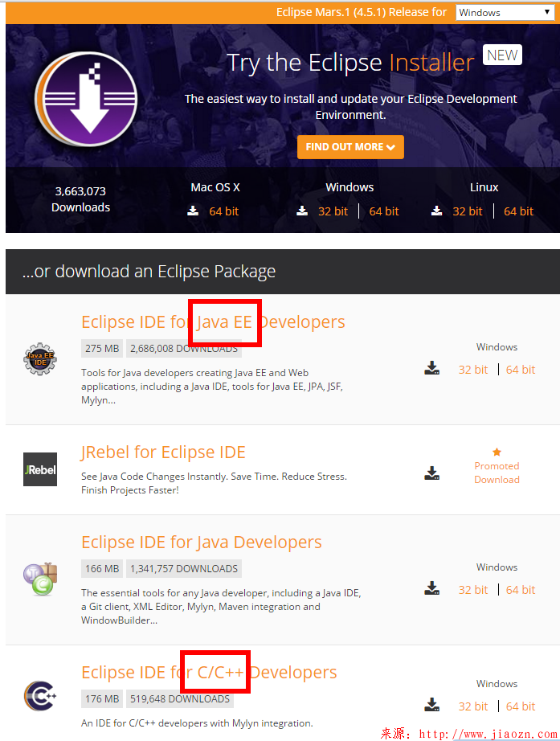The image size is (560, 741).
Task: Click the Promoted Download link
Action: tap(497, 473)
